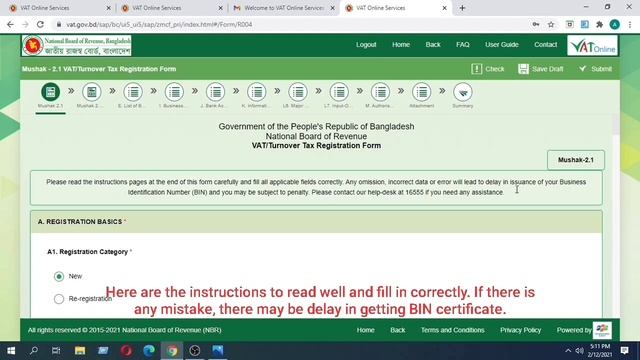The height and width of the screenshot is (360, 640).
Task: Open the L7. Input-O... step icon
Action: (x=339, y=92)
